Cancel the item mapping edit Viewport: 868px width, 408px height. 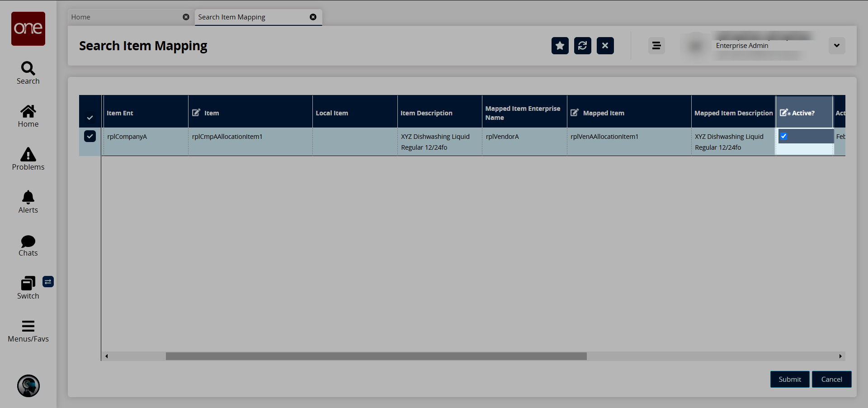click(832, 380)
